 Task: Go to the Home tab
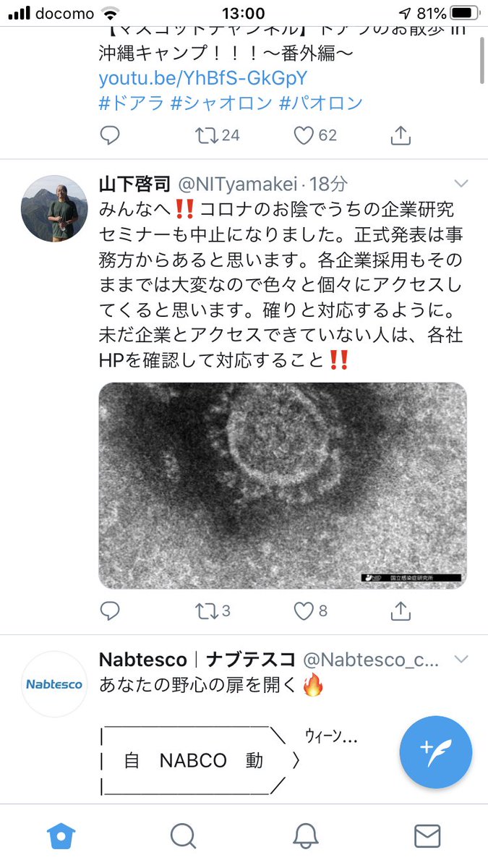[61, 836]
